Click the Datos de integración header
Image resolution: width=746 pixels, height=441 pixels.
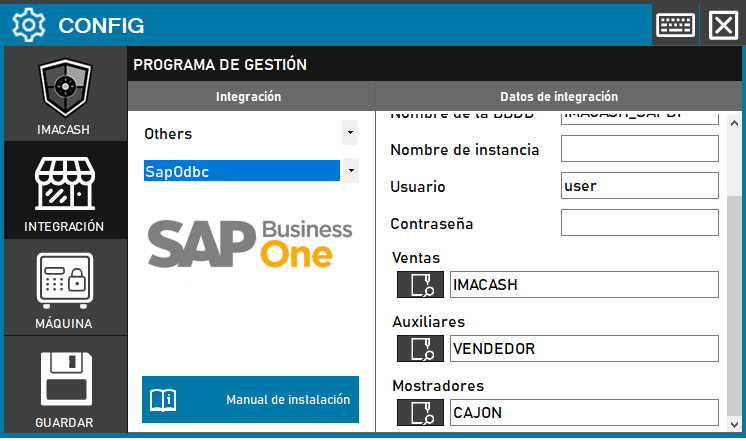(559, 97)
